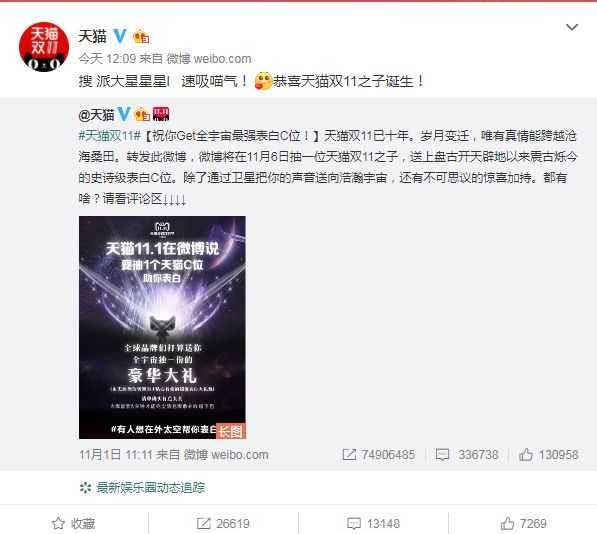View the original post's 336738 comments
The width and height of the screenshot is (597, 534).
click(467, 454)
